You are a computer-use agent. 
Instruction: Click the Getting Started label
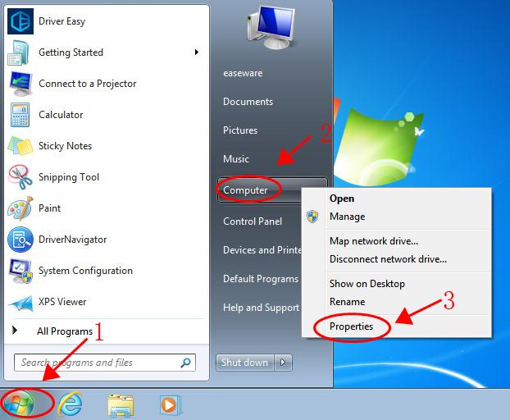[x=71, y=52]
